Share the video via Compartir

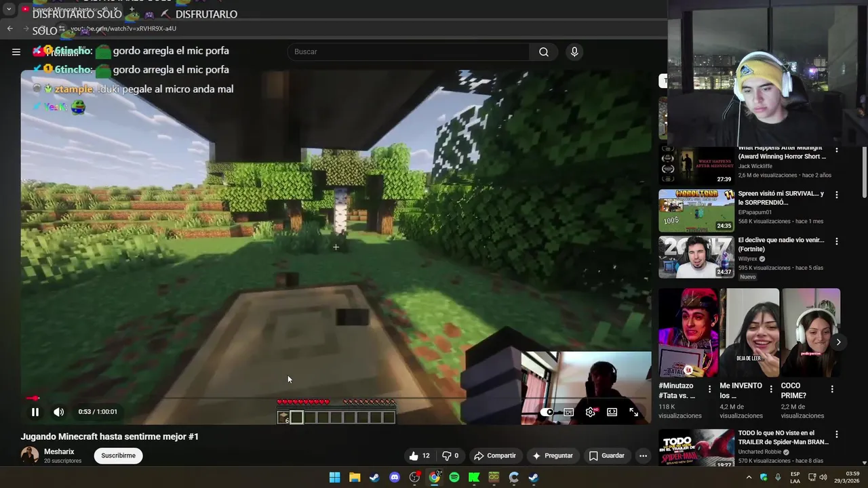click(495, 455)
